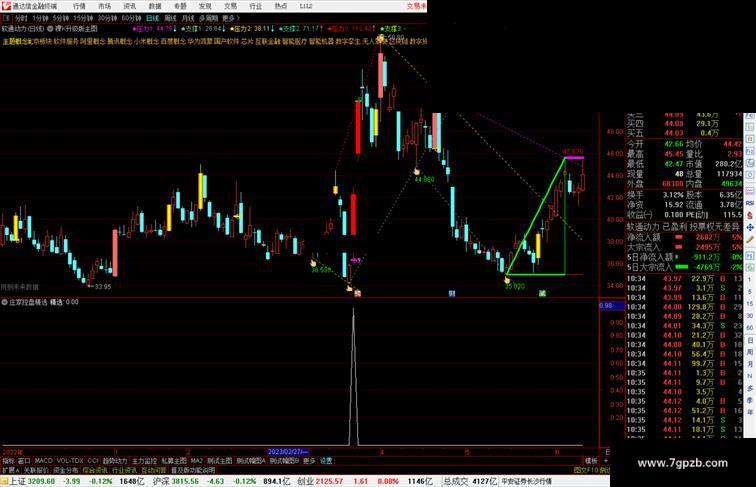Open the 行情 menu
The image size is (756, 487).
click(x=79, y=6)
